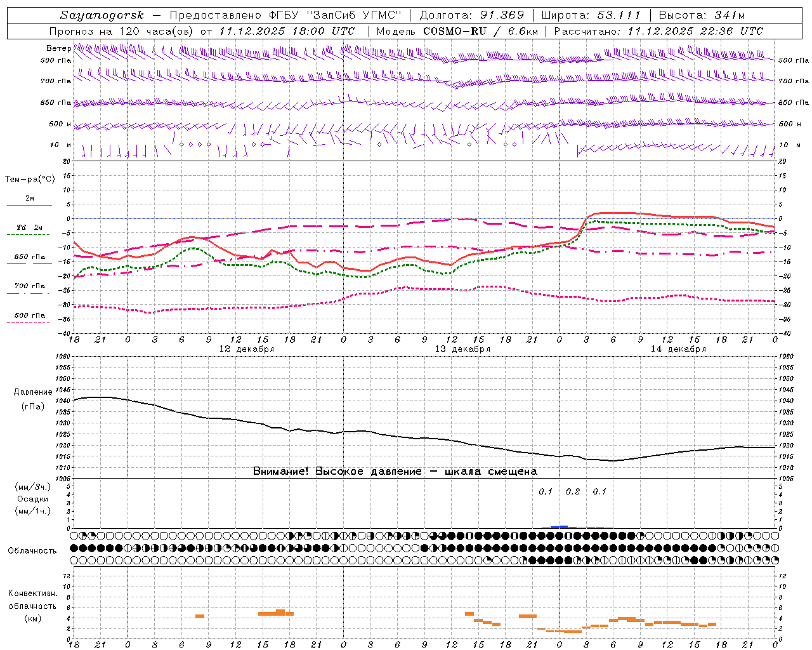Select the 850 гПа temperature legend entry
Viewport: 812px width, 650px height.
29,257
